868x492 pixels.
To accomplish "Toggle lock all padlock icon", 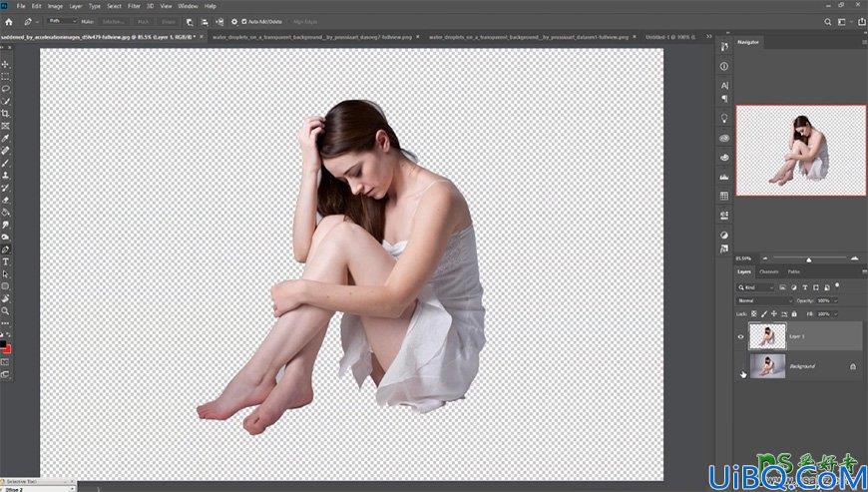I will (794, 313).
